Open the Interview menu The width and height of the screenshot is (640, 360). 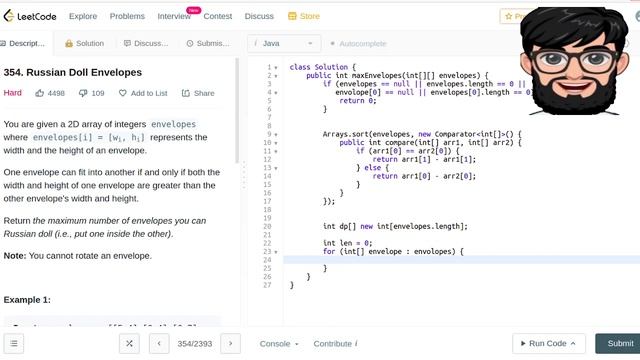point(174,16)
